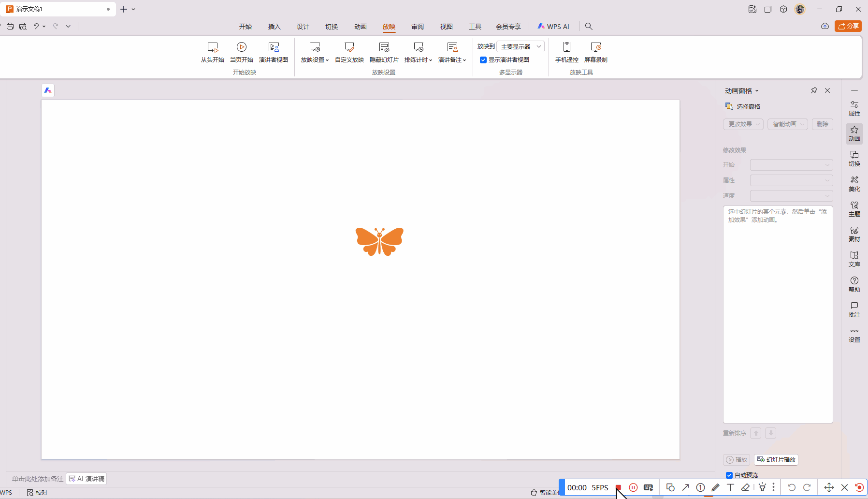This screenshot has width=868, height=499.
Task: Open the 主要显示器 display dropdown
Action: pos(521,46)
